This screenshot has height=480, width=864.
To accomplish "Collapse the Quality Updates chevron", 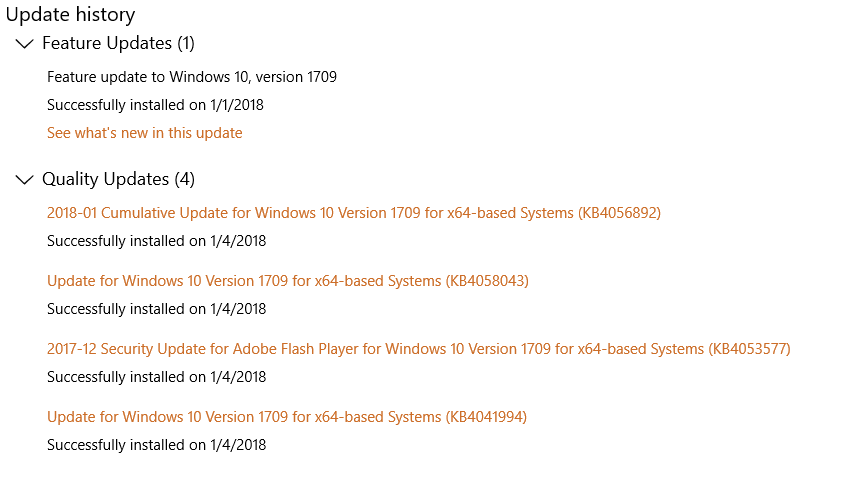I will [25, 180].
